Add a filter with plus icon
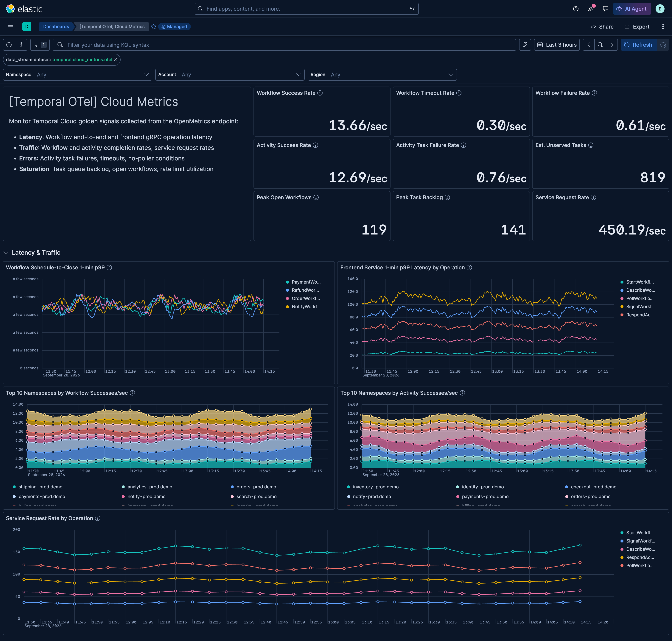The height and width of the screenshot is (641, 672). (x=9, y=45)
